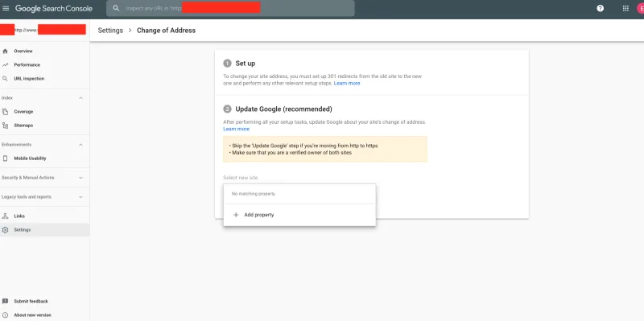The height and width of the screenshot is (321, 644).
Task: Collapse the Index section
Action: tap(80, 98)
